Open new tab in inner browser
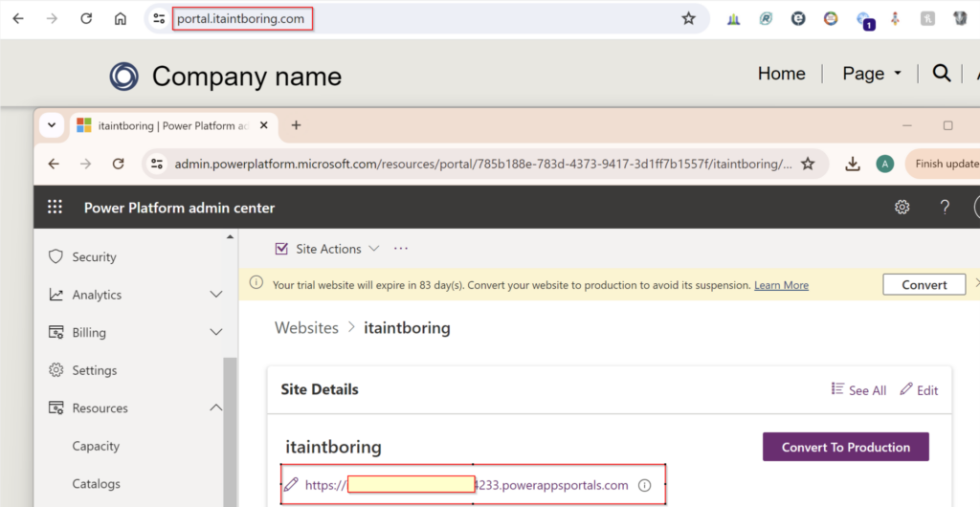 pyautogui.click(x=296, y=125)
